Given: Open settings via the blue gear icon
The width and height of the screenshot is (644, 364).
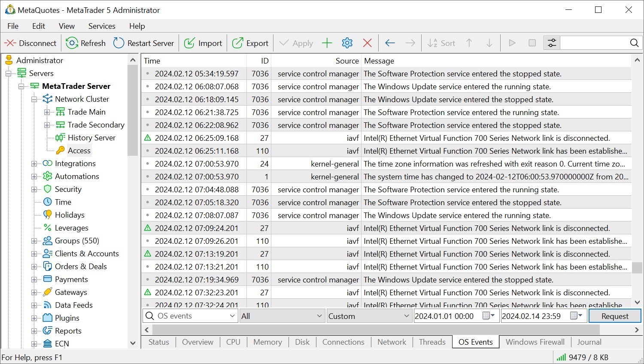Looking at the screenshot, I should coord(347,43).
